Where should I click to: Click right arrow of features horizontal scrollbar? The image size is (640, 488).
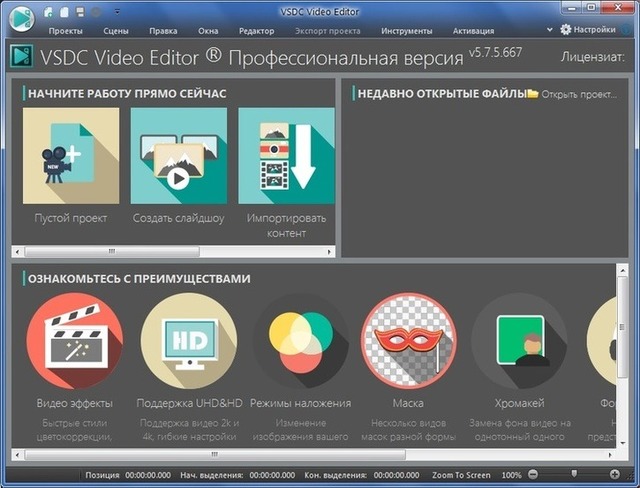coord(610,455)
